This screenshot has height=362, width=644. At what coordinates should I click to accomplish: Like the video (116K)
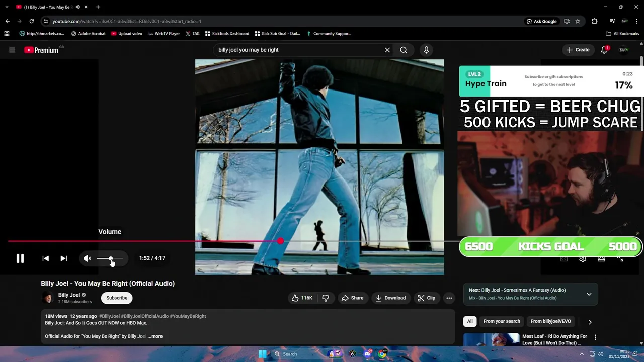(302, 298)
